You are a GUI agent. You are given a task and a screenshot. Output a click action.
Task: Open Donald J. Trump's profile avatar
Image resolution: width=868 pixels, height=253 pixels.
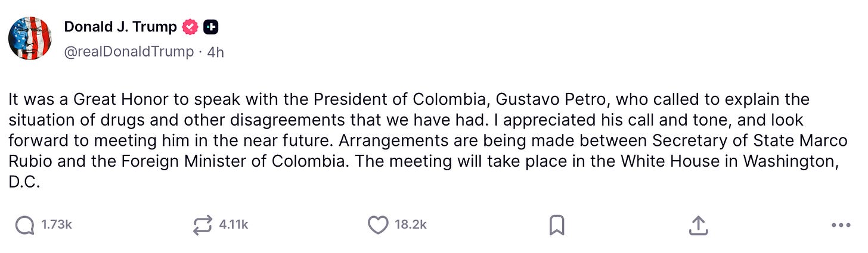[30, 38]
